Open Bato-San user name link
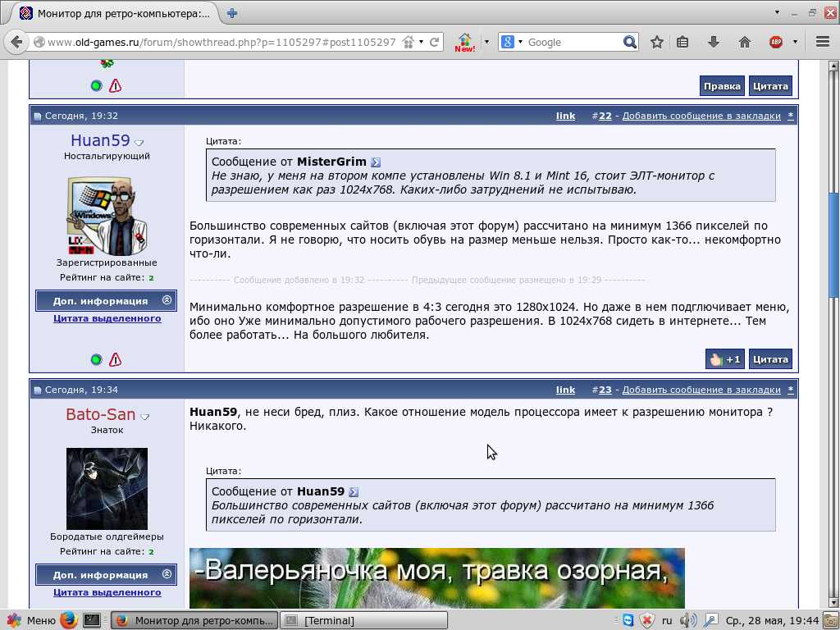The height and width of the screenshot is (630, 840). tap(101, 414)
